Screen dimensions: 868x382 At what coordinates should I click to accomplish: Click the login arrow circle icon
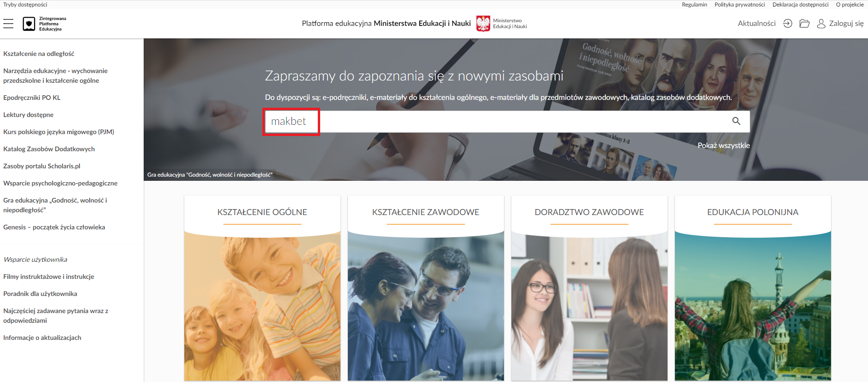pos(788,24)
